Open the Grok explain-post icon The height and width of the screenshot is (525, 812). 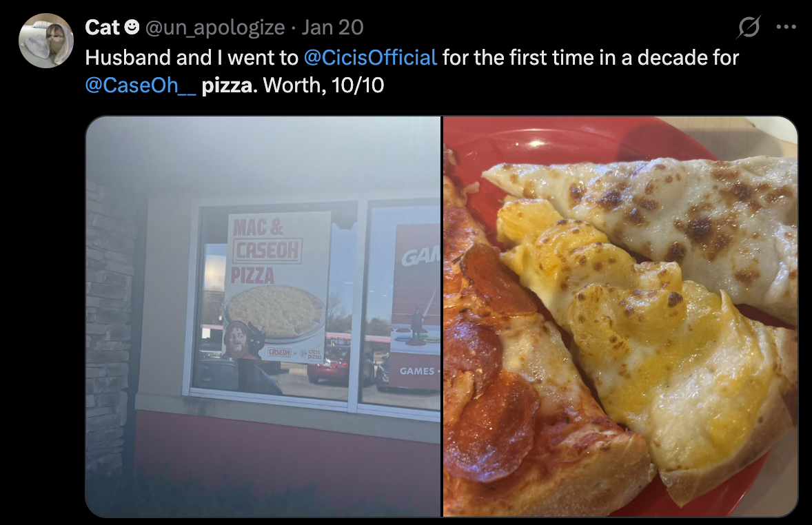749,27
